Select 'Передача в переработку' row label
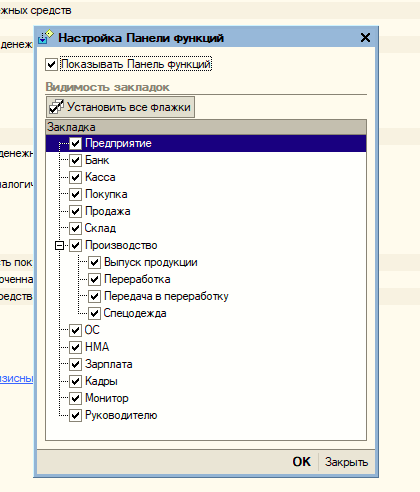Screen dimensions: 420x492 [x=166, y=296]
